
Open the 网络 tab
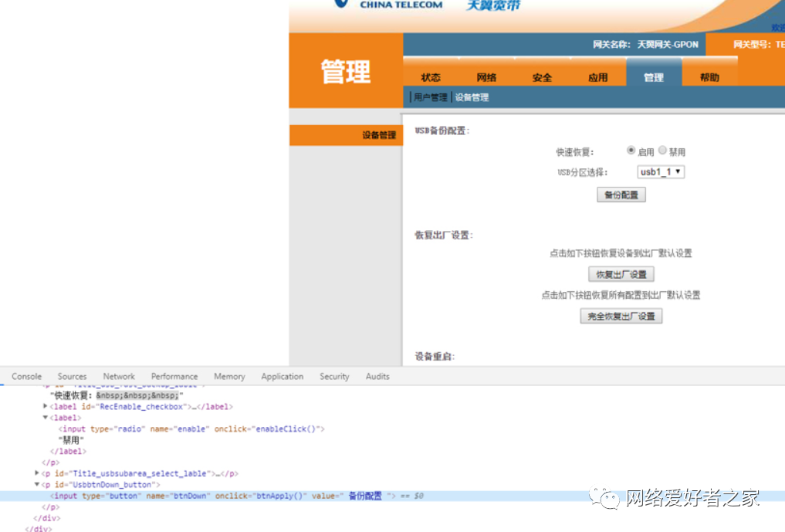(x=486, y=77)
